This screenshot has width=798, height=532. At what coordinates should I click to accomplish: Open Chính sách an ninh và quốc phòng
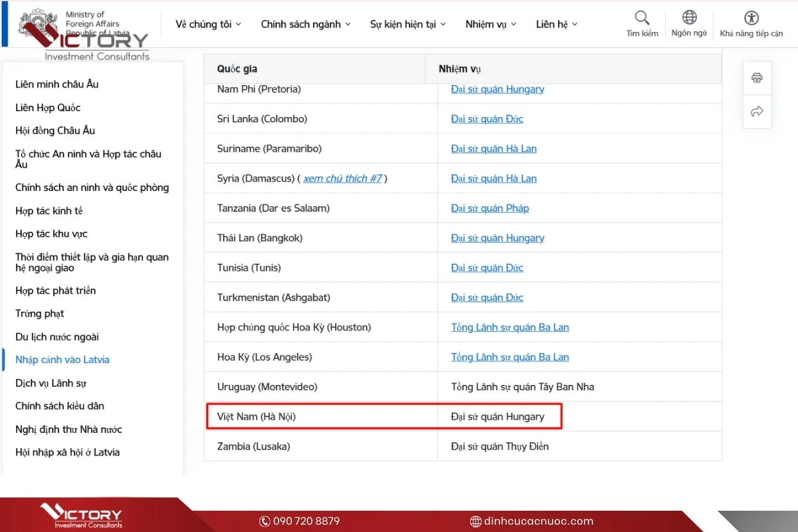92,188
